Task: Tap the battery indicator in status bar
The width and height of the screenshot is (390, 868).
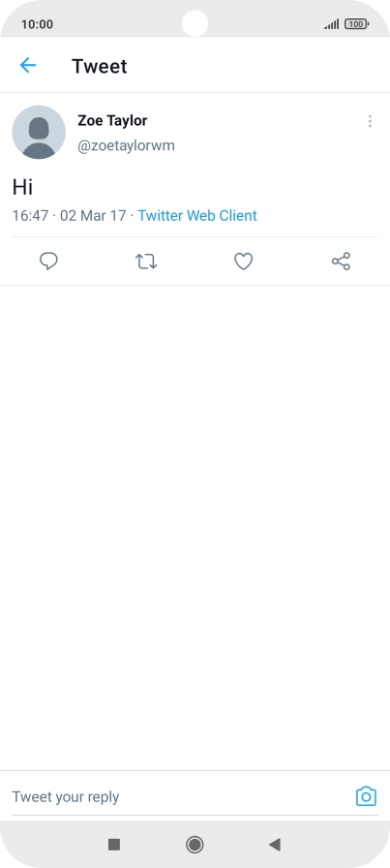Action: point(357,24)
